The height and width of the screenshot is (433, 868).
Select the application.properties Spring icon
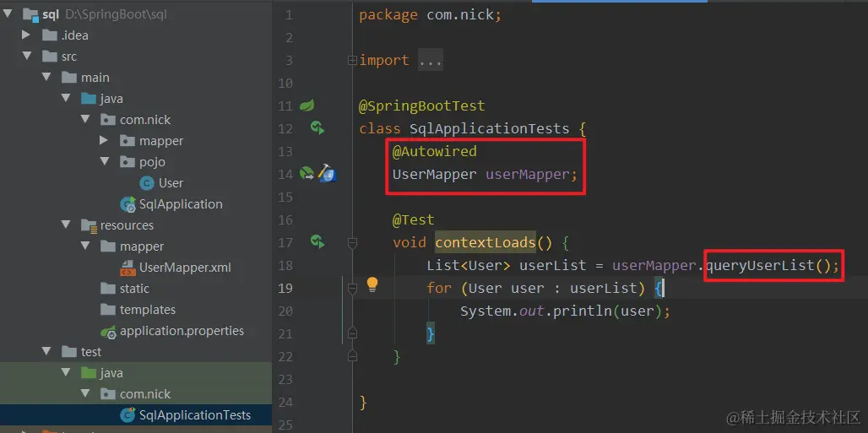[108, 331]
